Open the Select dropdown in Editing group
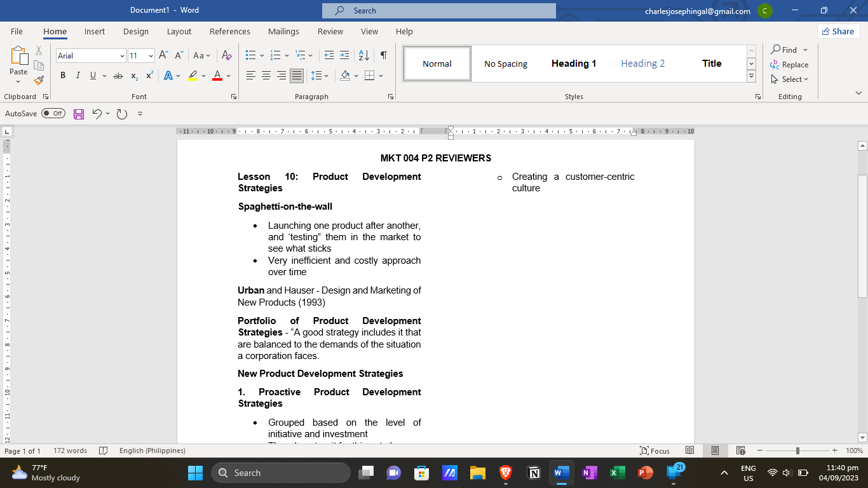Image resolution: width=868 pixels, height=488 pixels. 789,79
